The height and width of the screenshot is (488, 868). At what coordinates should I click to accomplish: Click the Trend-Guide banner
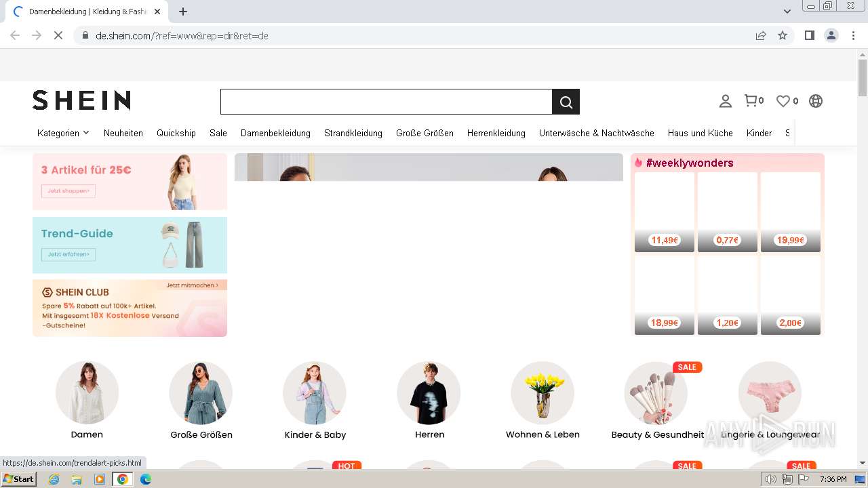[x=130, y=245]
